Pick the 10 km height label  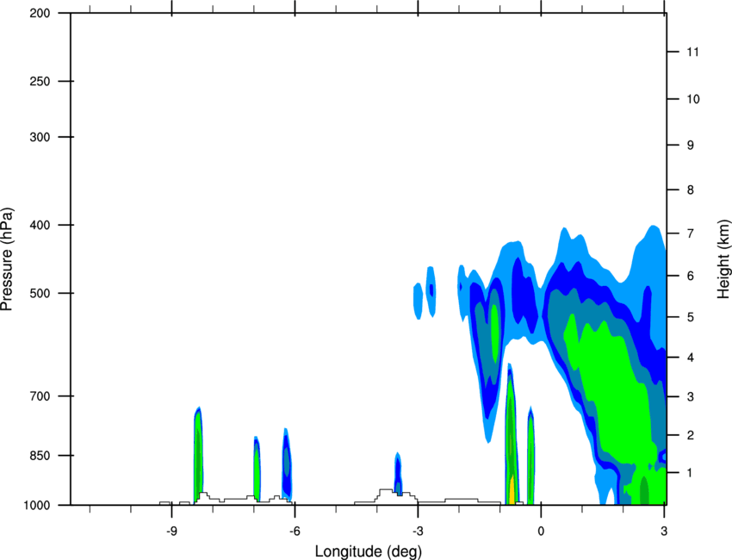pos(693,99)
